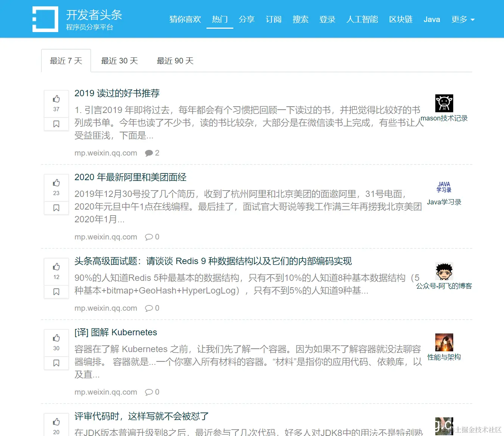Upvote the "评审代码时" article
This screenshot has width=504, height=436.
pos(56,421)
